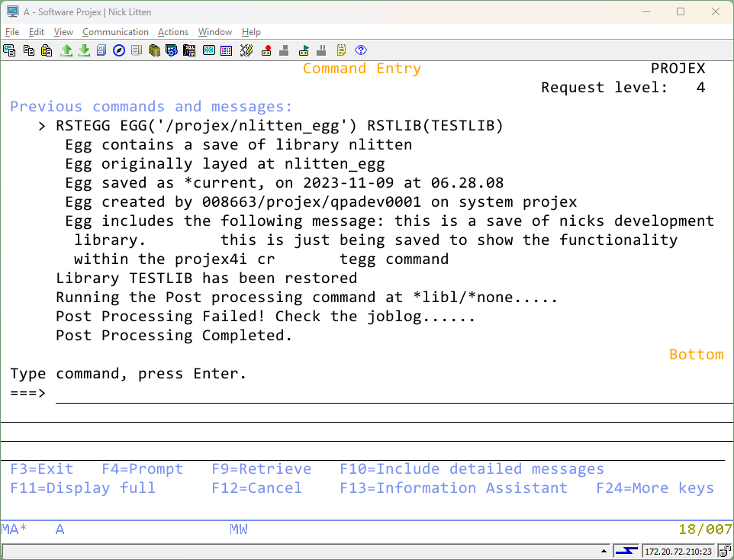The image size is (734, 560).
Task: Click 'Egg created by 008663/projex' line
Action: pos(321,202)
